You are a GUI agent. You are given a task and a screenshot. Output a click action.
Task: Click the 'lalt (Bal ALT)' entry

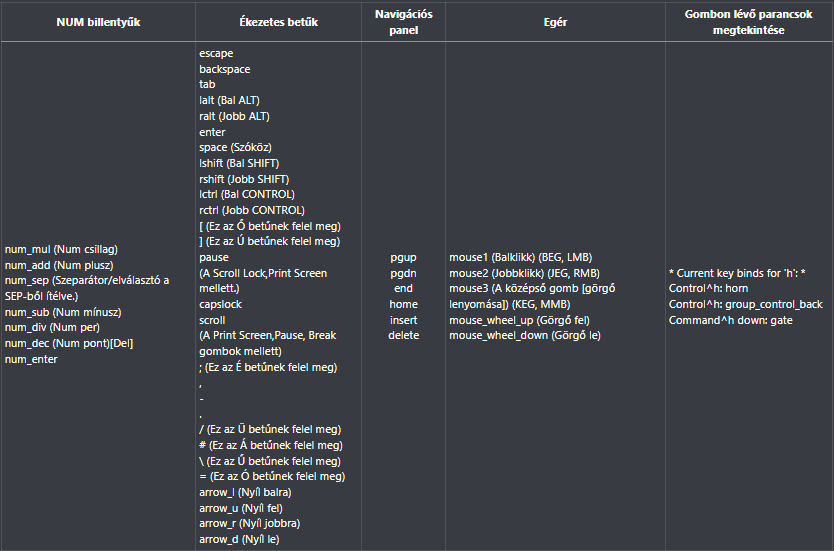[233, 101]
